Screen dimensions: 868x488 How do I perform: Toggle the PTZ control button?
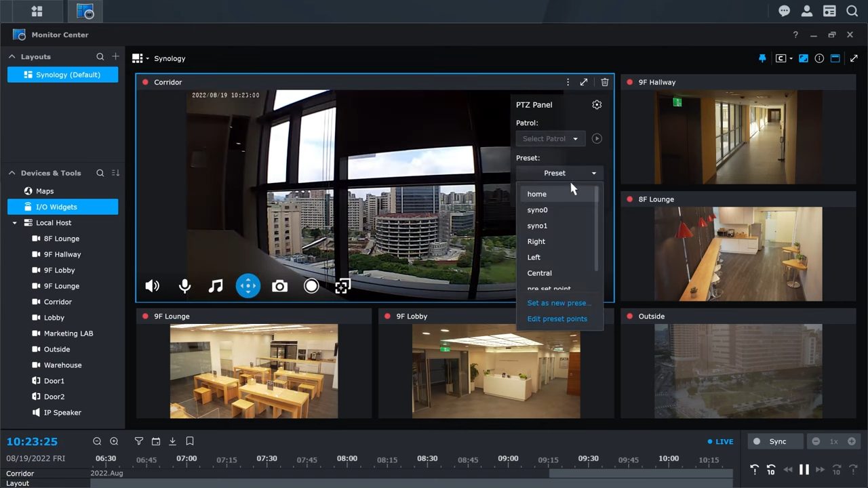click(248, 286)
